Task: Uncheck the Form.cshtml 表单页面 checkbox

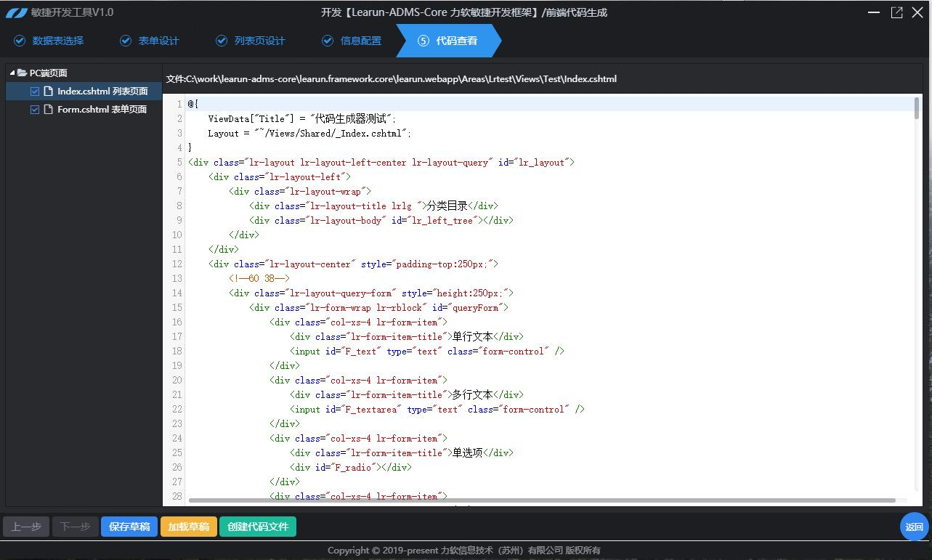Action: (x=35, y=110)
